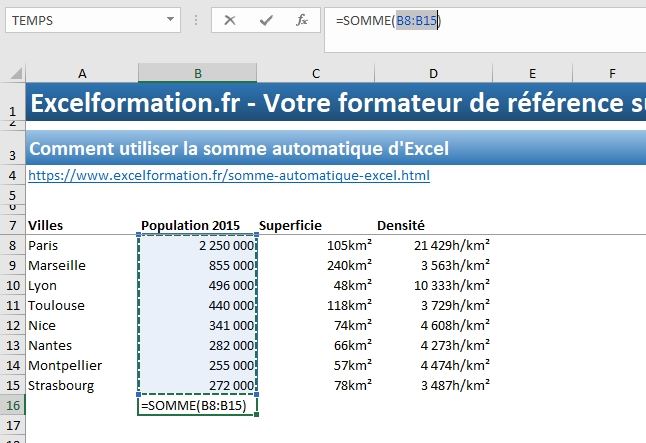Image resolution: width=646 pixels, height=443 pixels.
Task: Click the 'Densité' header cell
Action: pyautogui.click(x=433, y=225)
